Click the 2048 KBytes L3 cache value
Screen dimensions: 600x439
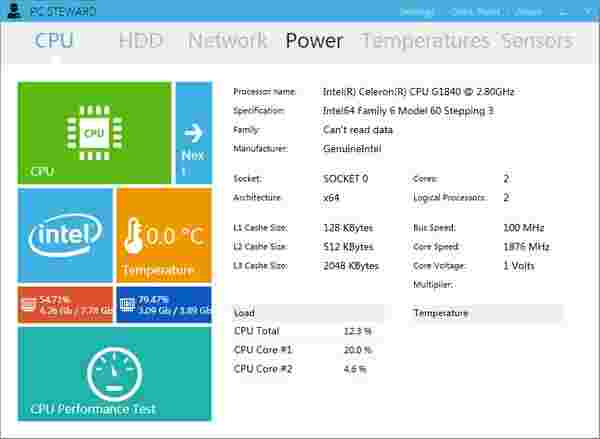tap(351, 266)
